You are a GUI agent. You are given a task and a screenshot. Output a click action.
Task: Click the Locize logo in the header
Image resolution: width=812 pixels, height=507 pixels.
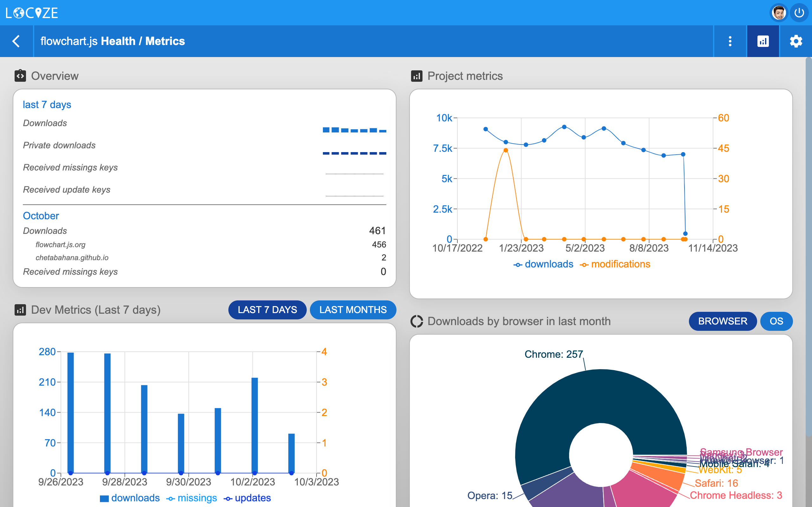(x=32, y=12)
